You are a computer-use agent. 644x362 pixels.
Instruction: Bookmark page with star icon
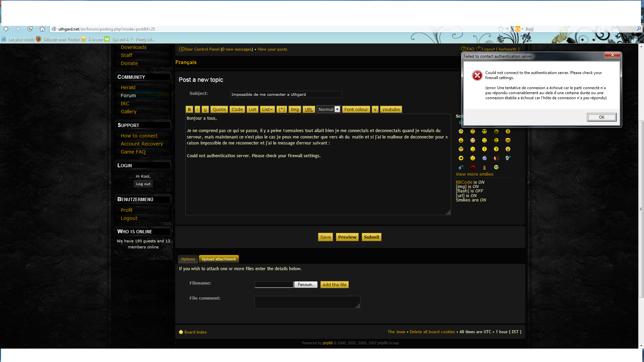(x=501, y=29)
